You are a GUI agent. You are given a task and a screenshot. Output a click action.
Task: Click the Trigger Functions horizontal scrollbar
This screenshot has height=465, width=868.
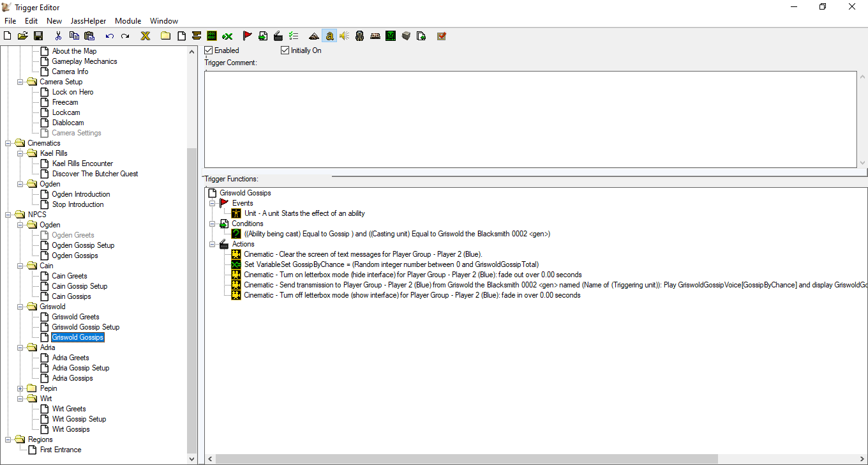tap(467, 459)
